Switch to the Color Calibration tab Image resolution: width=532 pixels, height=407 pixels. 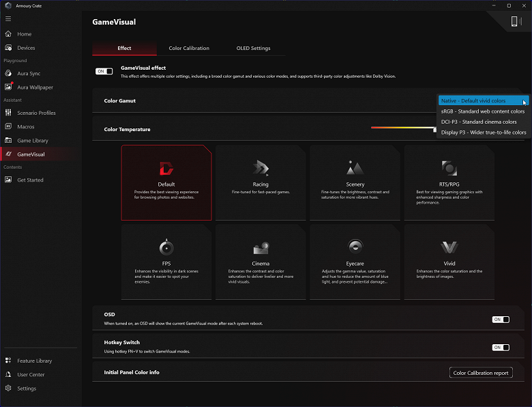(189, 48)
